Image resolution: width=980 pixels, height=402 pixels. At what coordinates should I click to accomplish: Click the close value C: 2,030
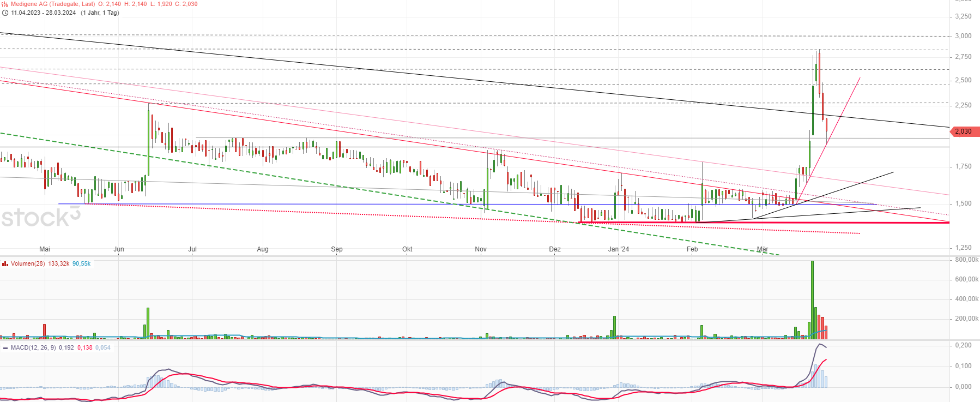click(186, 4)
